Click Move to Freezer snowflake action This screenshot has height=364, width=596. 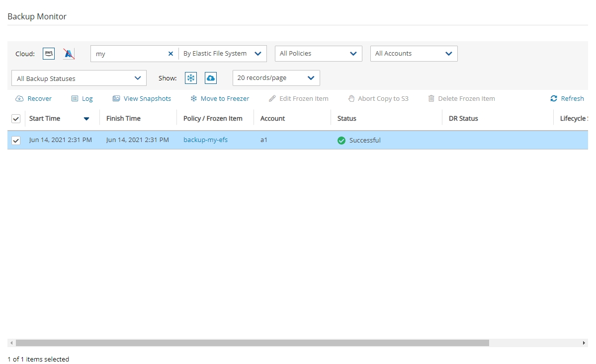(x=220, y=99)
